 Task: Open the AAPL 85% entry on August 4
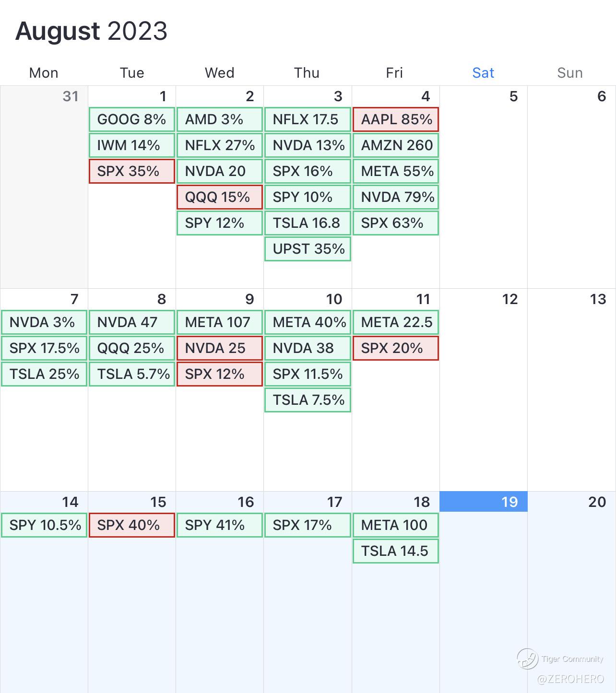[396, 119]
